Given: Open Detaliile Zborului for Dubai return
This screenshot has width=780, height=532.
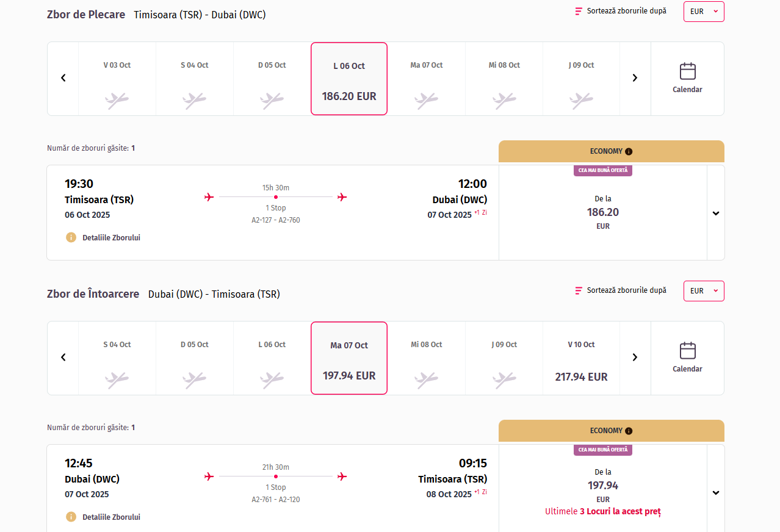Looking at the screenshot, I should 110,517.
